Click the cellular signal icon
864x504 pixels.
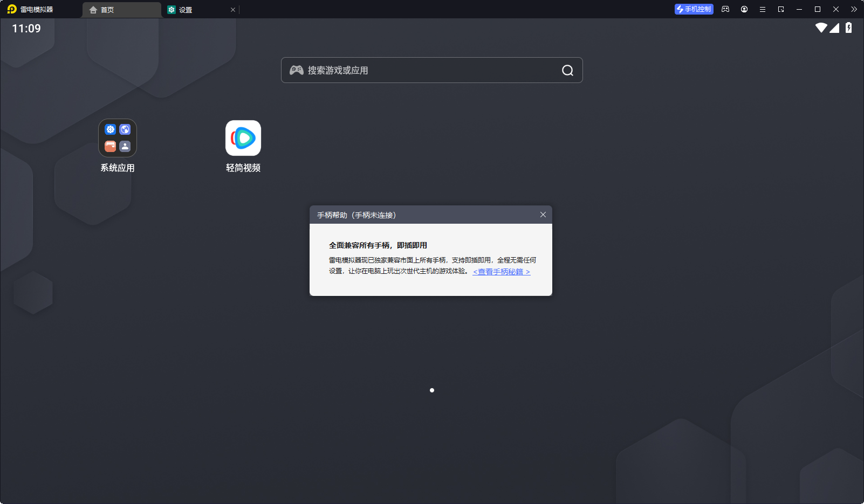point(834,27)
